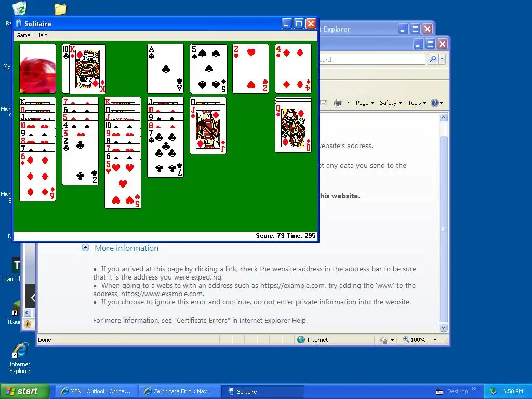Click the 100% zoom level button

click(414, 340)
